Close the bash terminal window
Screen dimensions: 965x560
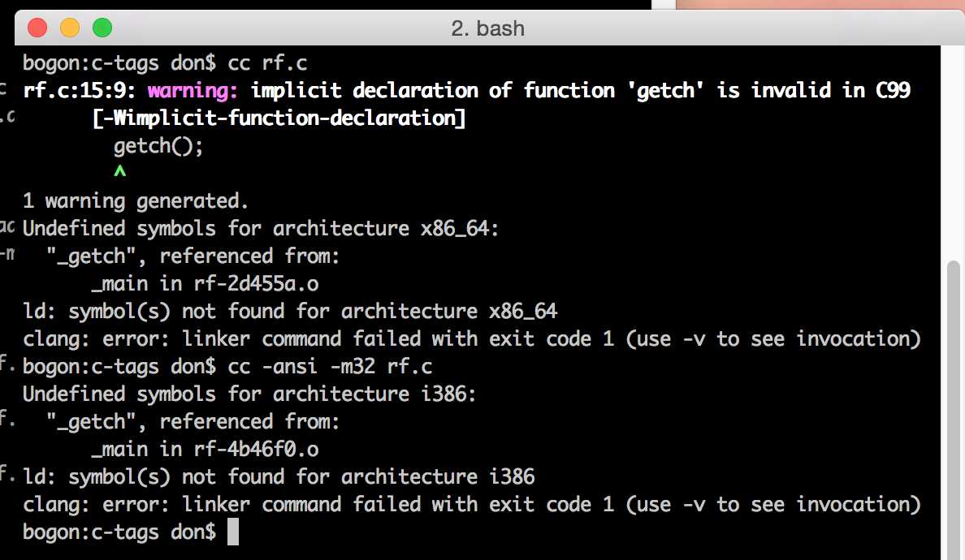37,28
